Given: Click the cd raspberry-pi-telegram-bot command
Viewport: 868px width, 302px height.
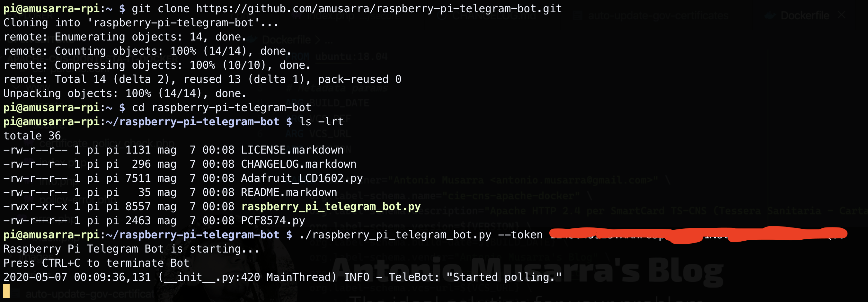Looking at the screenshot, I should point(221,108).
